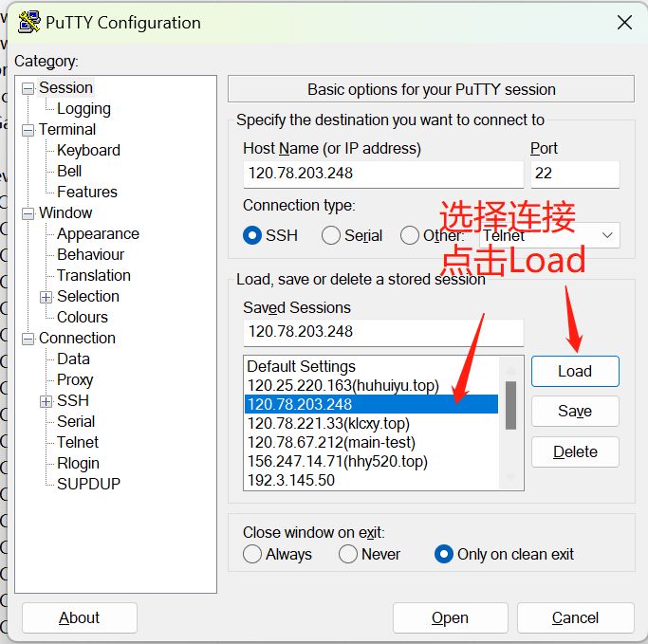This screenshot has width=648, height=644.
Task: Expand the Selection tree node
Action: [46, 298]
